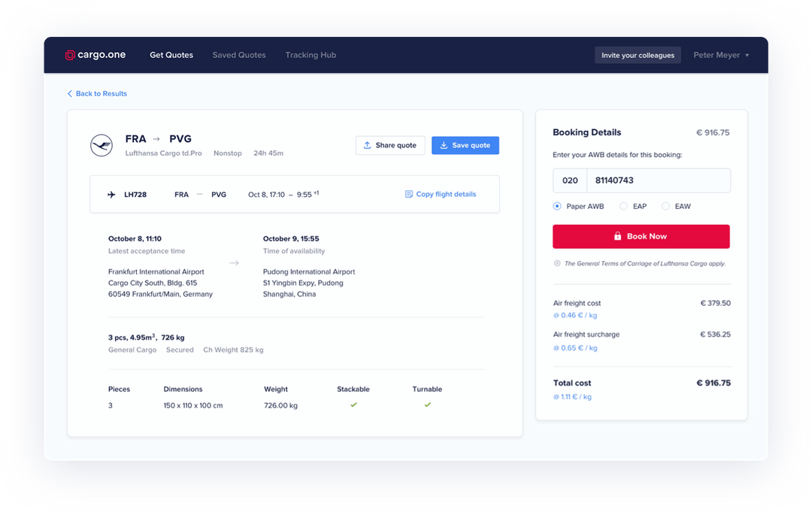Click the cargo.one logo icon

[71, 55]
